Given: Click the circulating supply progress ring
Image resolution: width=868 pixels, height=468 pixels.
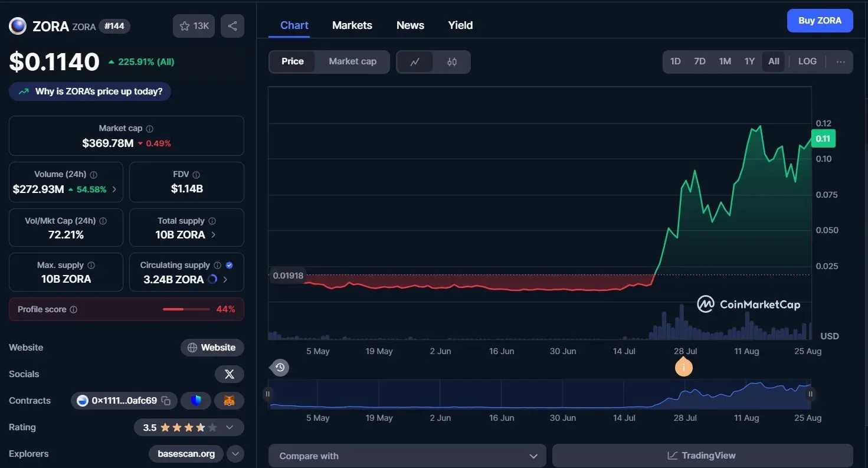Looking at the screenshot, I should click(213, 280).
